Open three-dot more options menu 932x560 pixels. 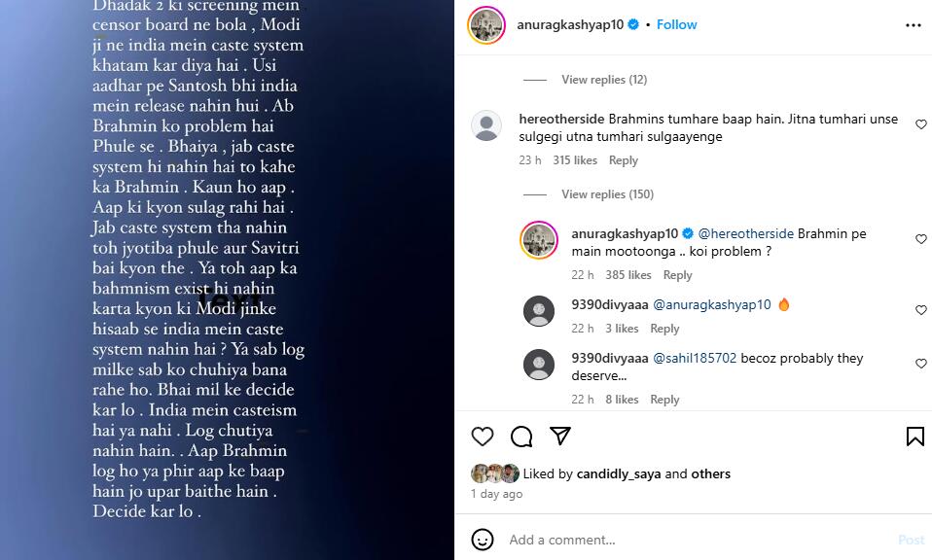[x=913, y=25]
